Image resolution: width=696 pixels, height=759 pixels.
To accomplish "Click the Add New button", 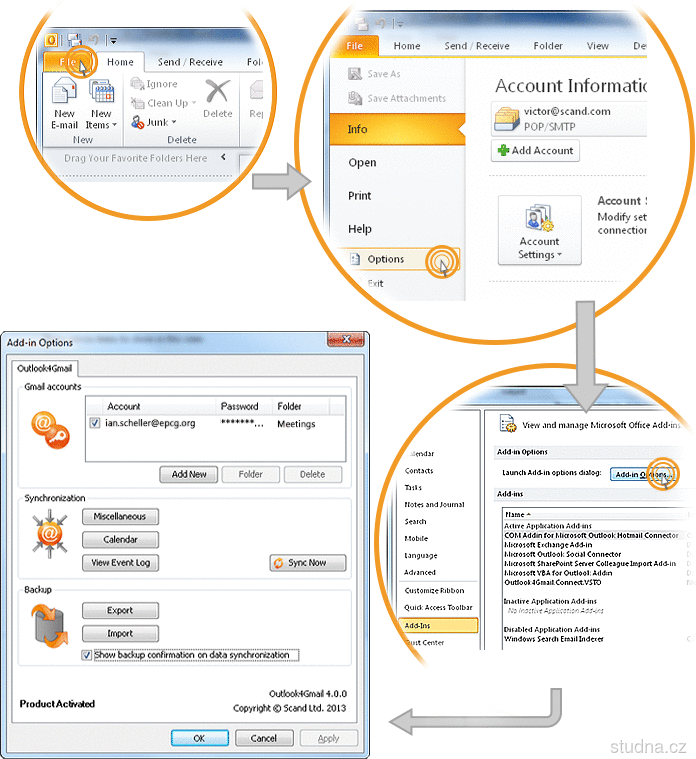I will tap(189, 474).
